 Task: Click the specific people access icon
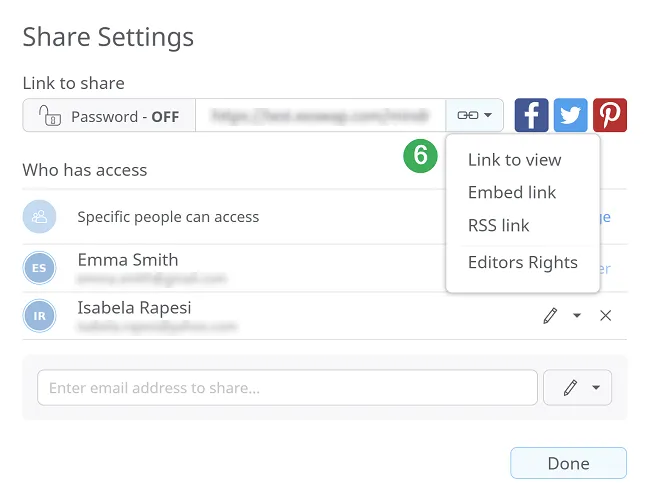pyautogui.click(x=40, y=217)
